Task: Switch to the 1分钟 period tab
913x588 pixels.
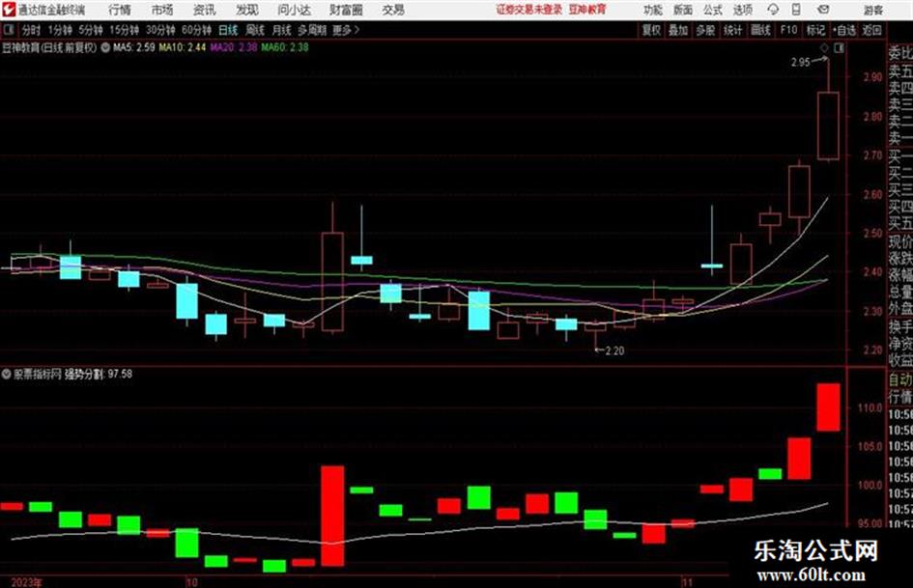Action: 60,30
